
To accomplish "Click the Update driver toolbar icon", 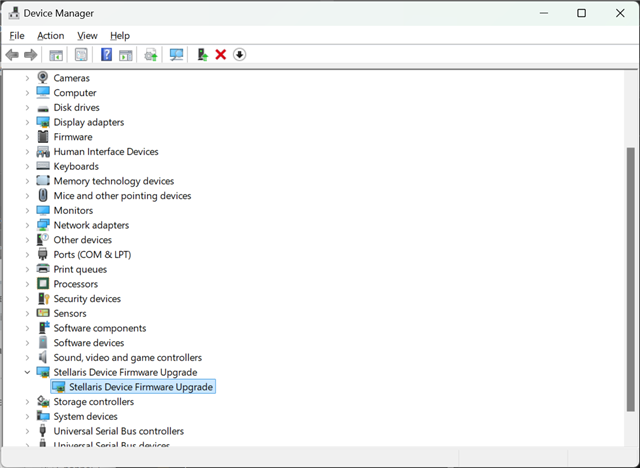I will [151, 55].
